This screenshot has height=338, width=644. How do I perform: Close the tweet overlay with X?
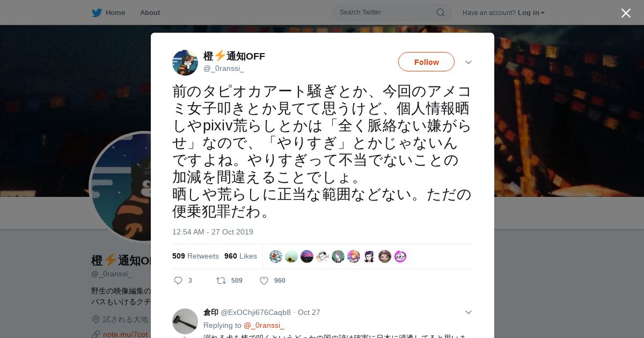click(x=626, y=13)
